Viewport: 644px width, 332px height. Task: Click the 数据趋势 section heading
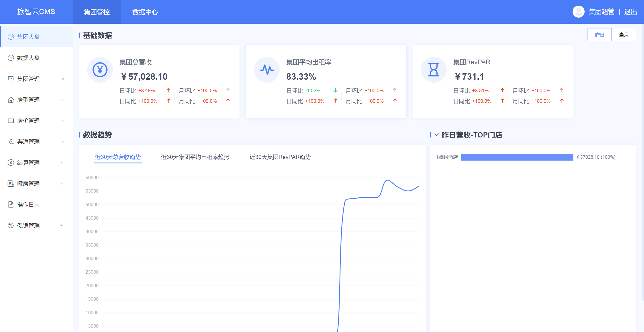pos(97,135)
